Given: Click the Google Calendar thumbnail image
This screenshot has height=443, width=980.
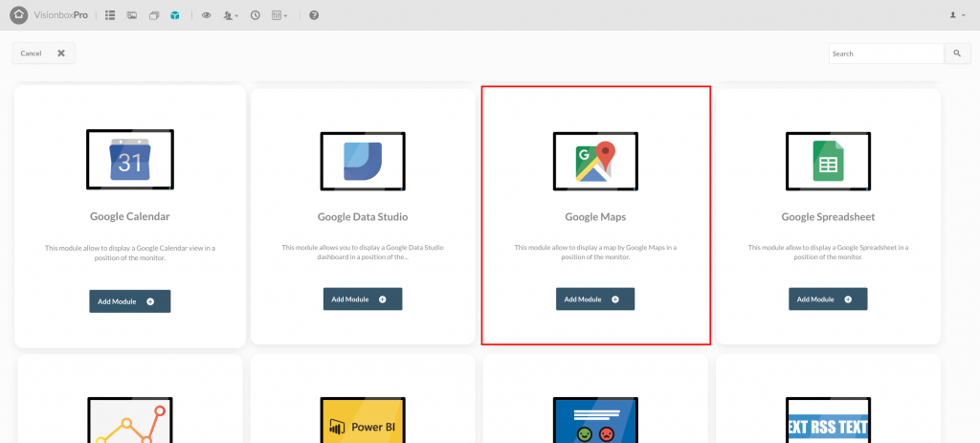Looking at the screenshot, I should pos(130,160).
